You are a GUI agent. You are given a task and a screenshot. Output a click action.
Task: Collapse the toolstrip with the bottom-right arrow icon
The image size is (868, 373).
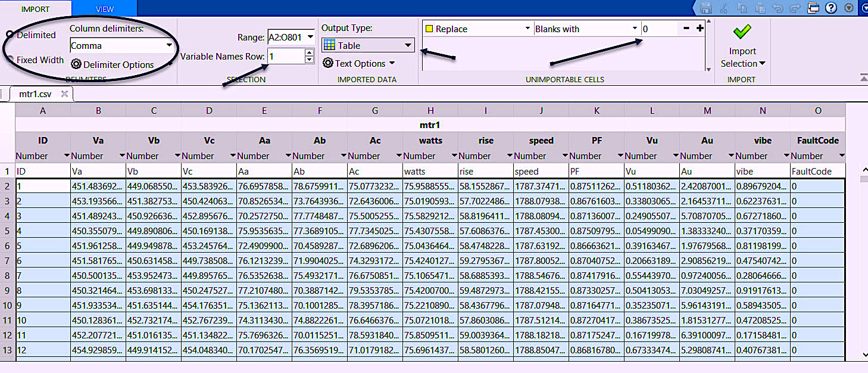tap(863, 77)
